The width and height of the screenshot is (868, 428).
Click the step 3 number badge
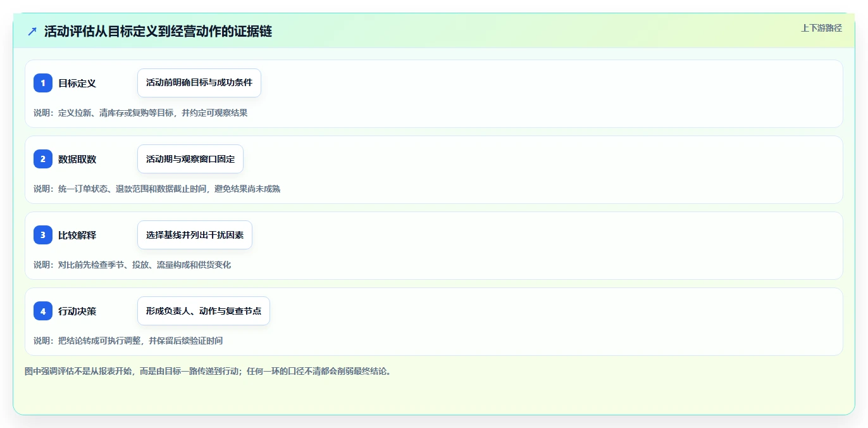tap(43, 235)
